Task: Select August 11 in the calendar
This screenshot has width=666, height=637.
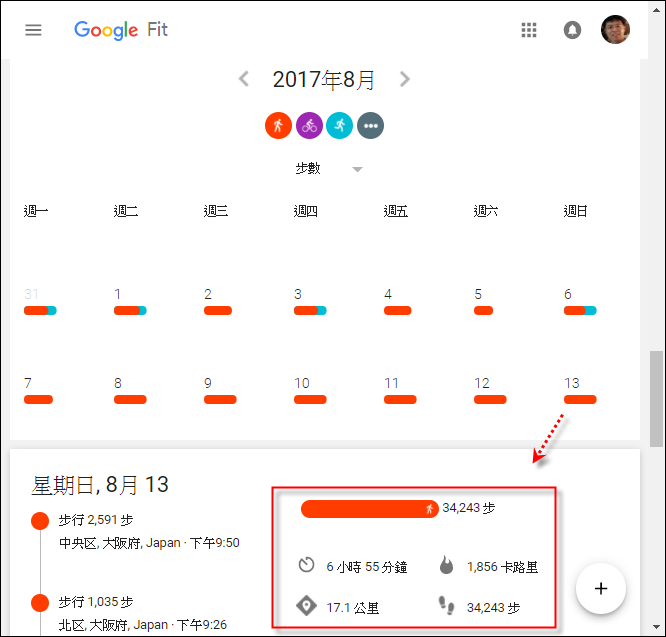Action: click(x=392, y=383)
